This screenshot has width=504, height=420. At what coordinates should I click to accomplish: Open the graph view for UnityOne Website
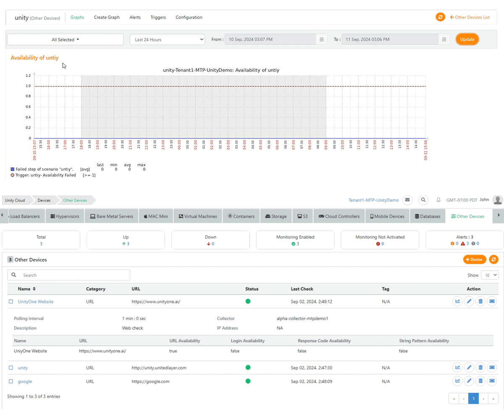(457, 301)
